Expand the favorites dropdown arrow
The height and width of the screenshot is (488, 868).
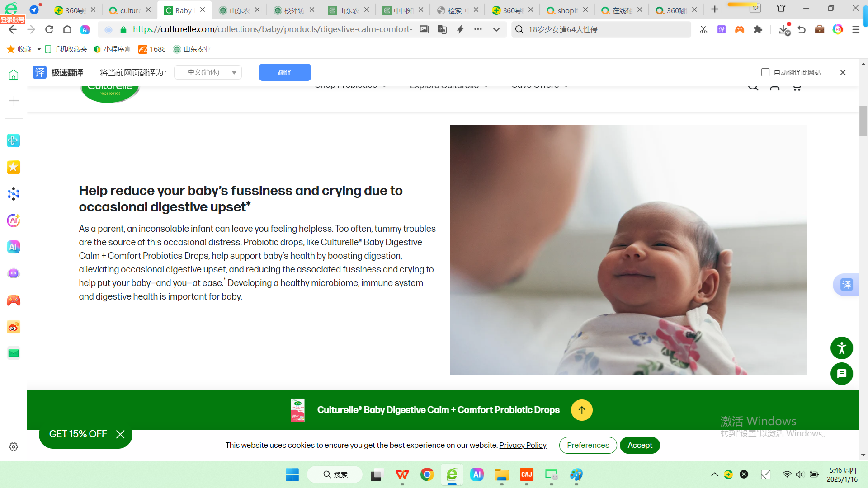(39, 49)
